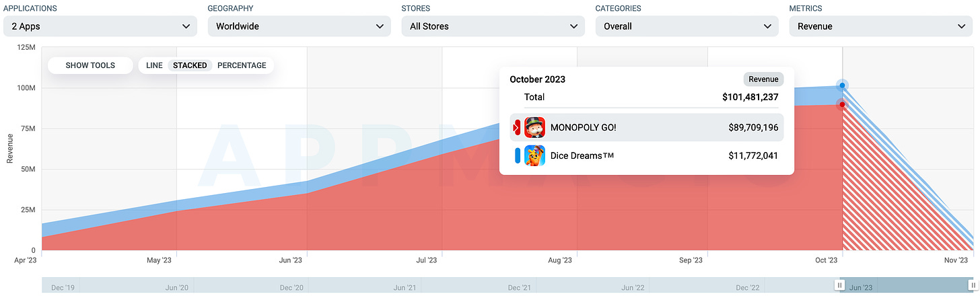Click the MONOPOLY GO! app icon
Viewport: 980px width, 298px height.
(534, 127)
